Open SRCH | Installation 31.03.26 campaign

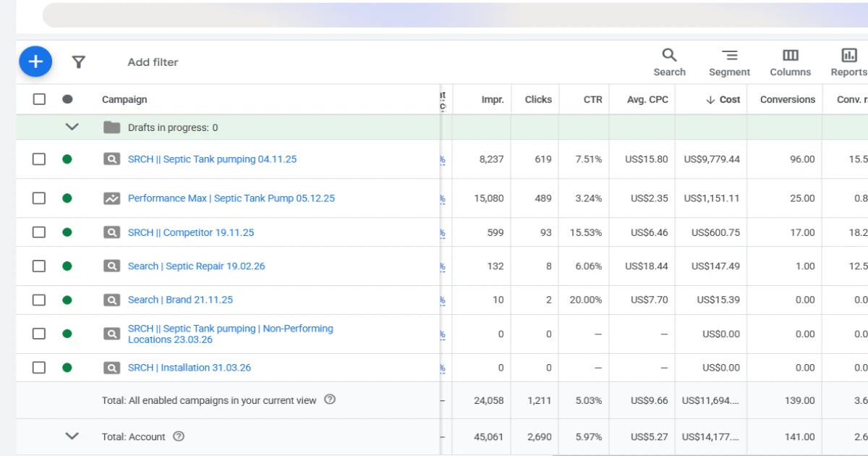[190, 368]
